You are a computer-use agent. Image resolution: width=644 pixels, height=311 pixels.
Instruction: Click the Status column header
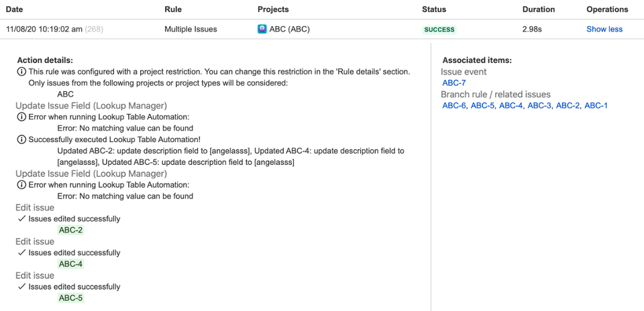(434, 9)
